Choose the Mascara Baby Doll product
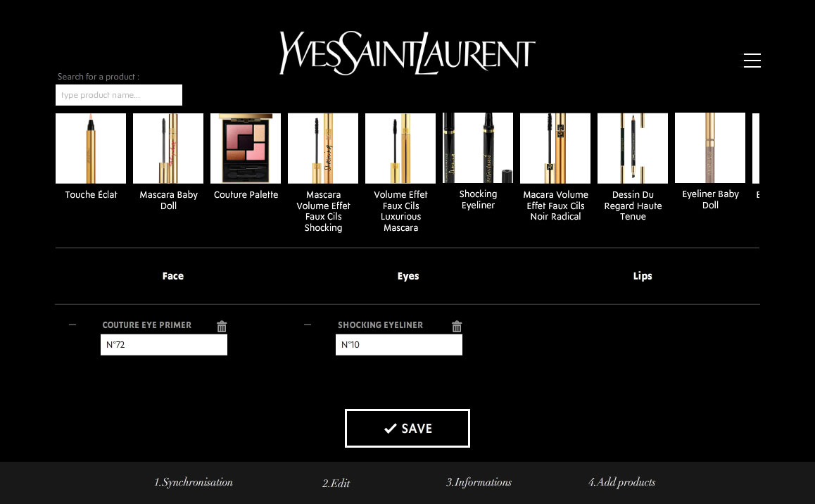The image size is (815, 504). 168,149
